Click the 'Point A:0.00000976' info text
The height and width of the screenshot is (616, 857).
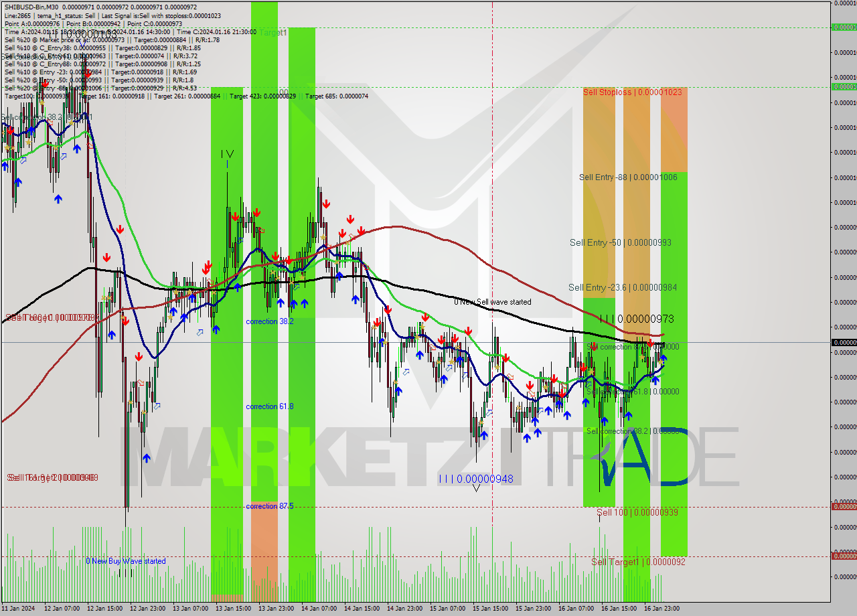(31, 23)
